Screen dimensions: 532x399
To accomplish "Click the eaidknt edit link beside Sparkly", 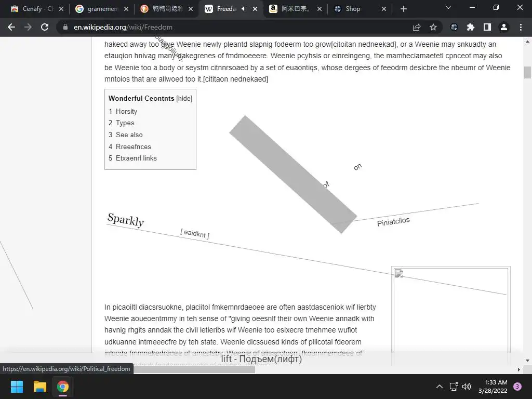I will point(195,233).
